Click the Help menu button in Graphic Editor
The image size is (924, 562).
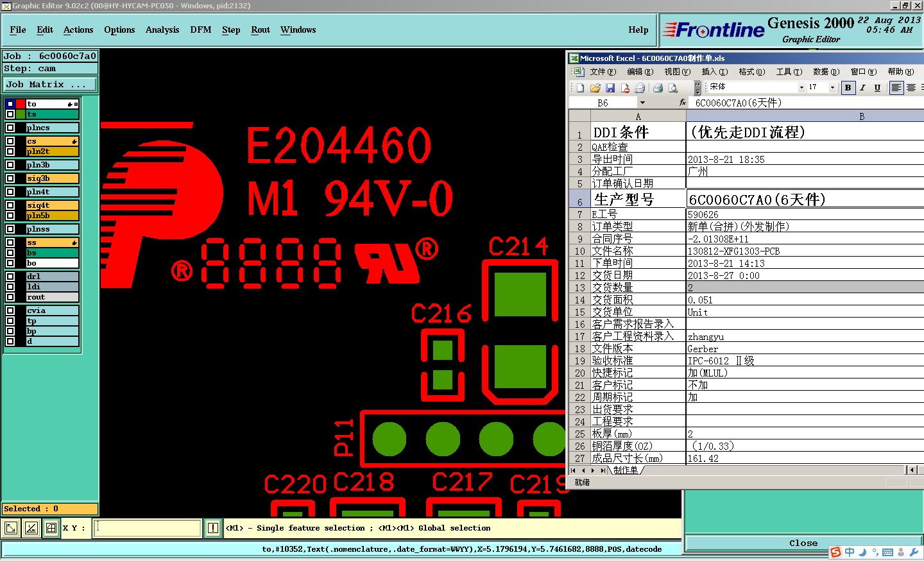(638, 30)
